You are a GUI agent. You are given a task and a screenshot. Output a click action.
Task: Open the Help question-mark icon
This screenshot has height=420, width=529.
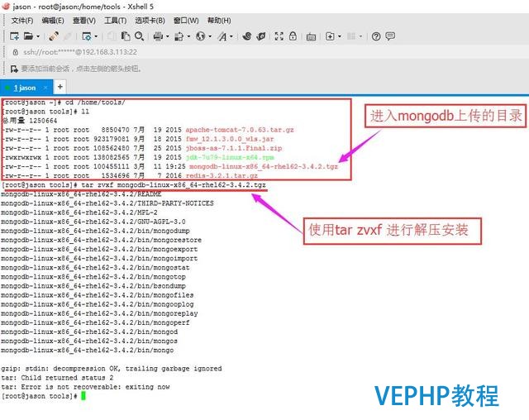(x=376, y=36)
